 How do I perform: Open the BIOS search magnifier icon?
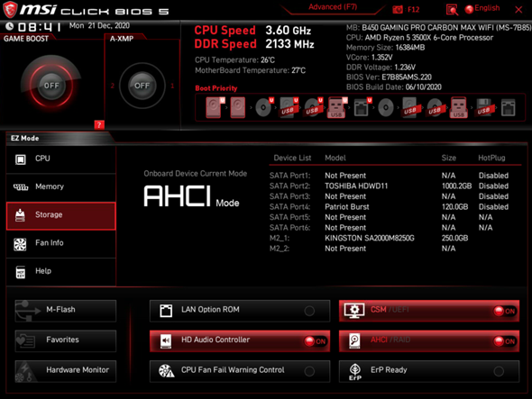click(452, 10)
